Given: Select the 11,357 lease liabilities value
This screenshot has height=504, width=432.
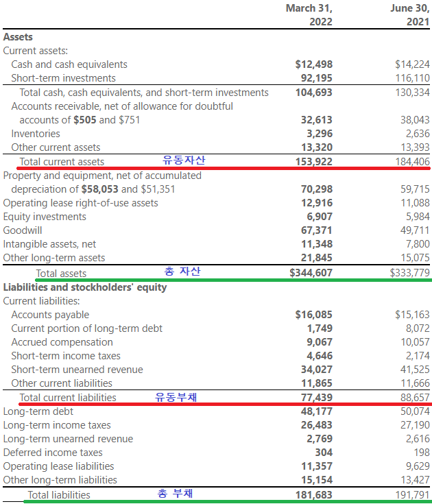Looking at the screenshot, I should (x=316, y=466).
